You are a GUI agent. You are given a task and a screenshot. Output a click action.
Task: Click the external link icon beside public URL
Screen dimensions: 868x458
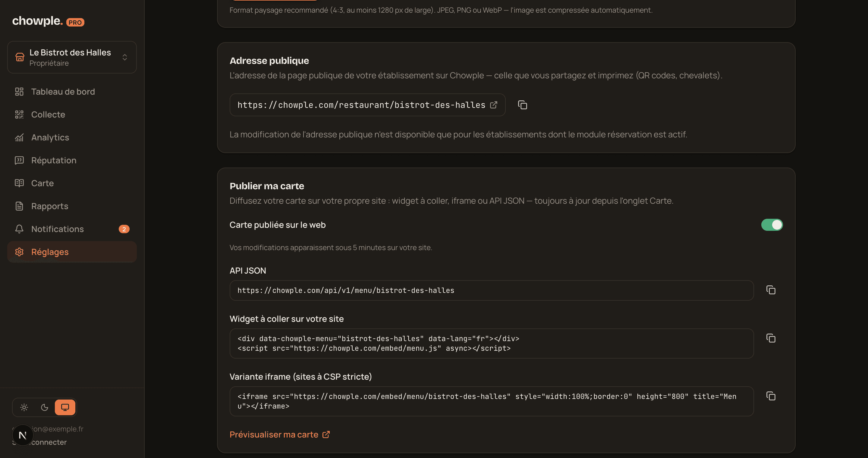pos(494,105)
